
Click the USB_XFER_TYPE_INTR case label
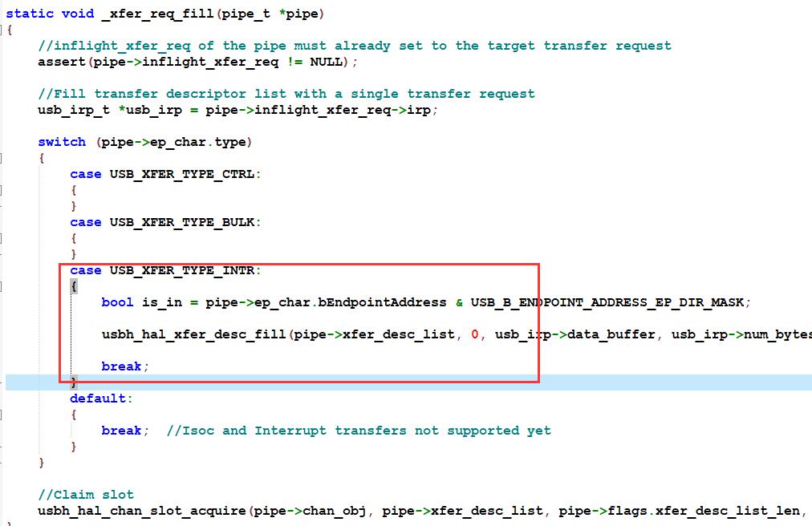coord(182,270)
